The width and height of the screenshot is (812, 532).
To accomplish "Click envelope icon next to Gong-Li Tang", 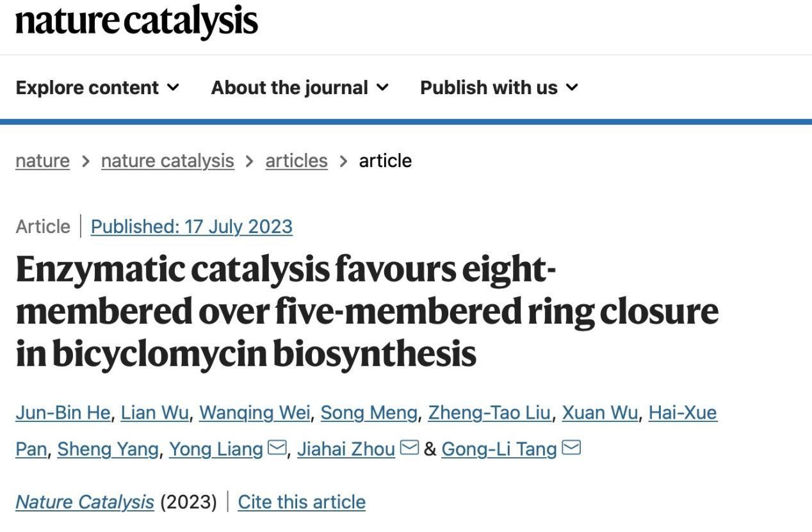I will tap(571, 449).
